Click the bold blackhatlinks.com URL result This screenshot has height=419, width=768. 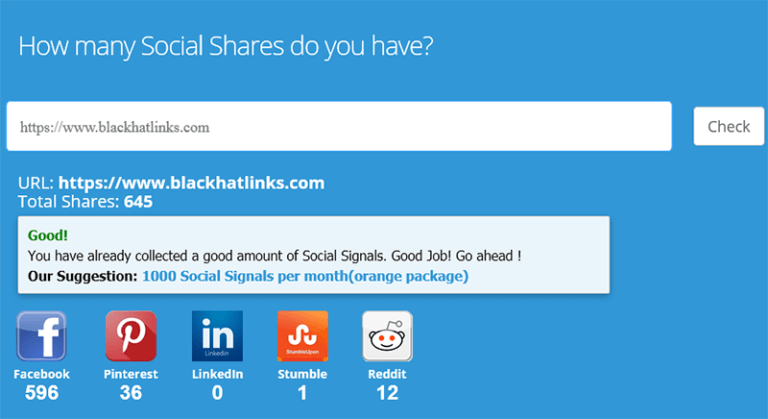click(191, 183)
